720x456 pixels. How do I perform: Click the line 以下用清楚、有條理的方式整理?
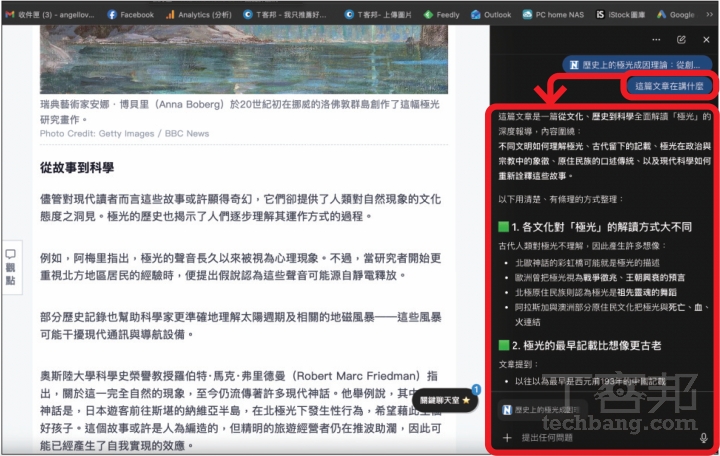point(561,199)
